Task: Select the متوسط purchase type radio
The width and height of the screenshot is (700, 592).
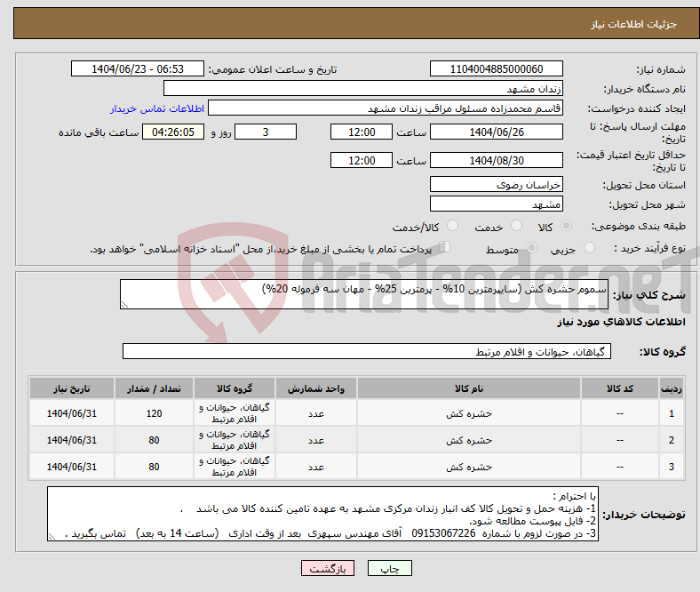Action: 531,247
